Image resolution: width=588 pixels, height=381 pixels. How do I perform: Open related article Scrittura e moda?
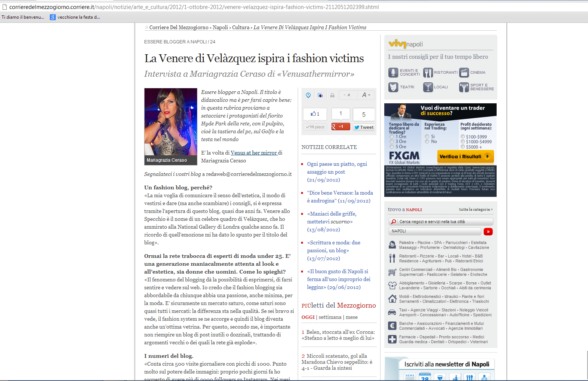click(334, 250)
